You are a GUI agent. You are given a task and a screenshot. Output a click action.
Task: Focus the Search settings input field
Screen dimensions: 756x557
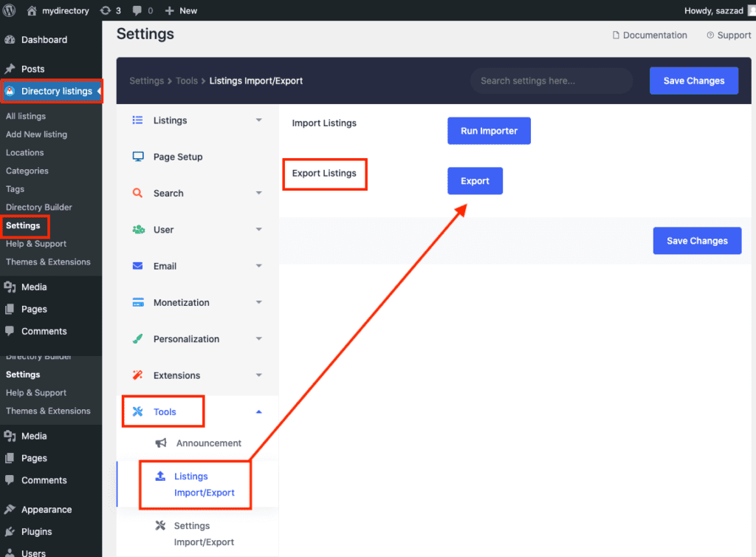pyautogui.click(x=551, y=81)
